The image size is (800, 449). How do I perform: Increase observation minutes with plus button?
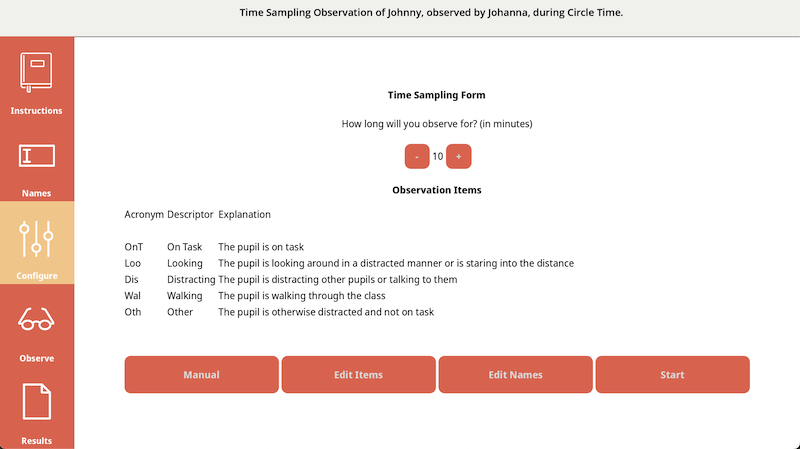tap(459, 157)
